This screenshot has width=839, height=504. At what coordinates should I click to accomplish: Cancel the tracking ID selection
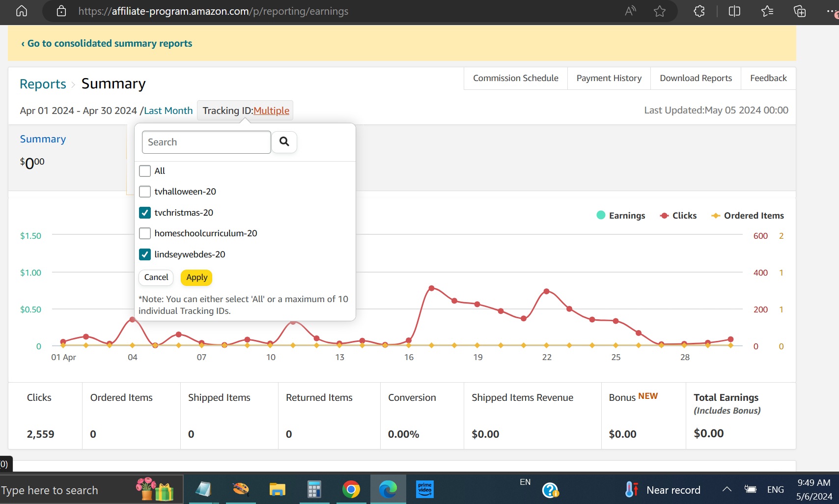point(156,278)
